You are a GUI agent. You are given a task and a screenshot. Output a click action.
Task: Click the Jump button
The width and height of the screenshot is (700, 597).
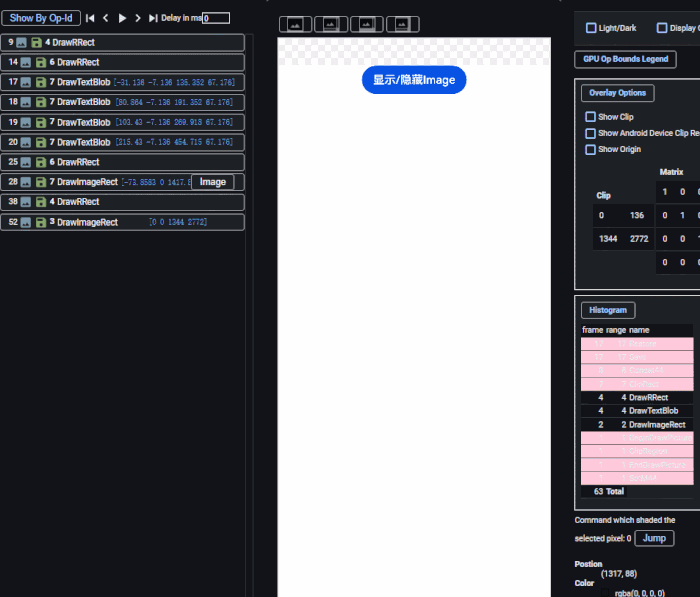coord(654,538)
